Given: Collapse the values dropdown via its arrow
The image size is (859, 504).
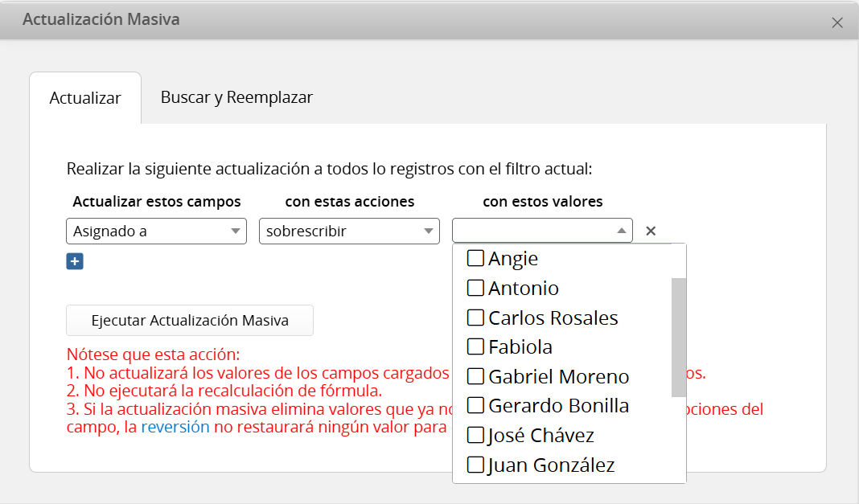Looking at the screenshot, I should click(621, 232).
